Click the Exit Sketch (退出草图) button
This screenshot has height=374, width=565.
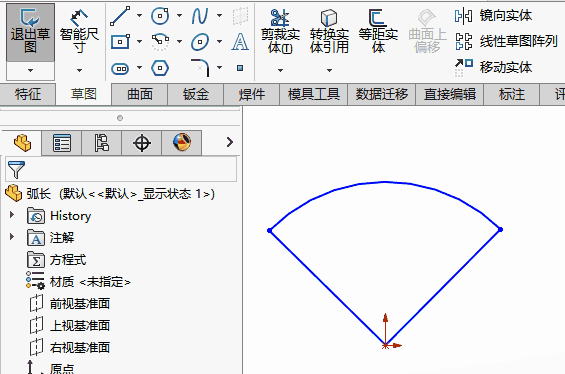tap(30, 32)
